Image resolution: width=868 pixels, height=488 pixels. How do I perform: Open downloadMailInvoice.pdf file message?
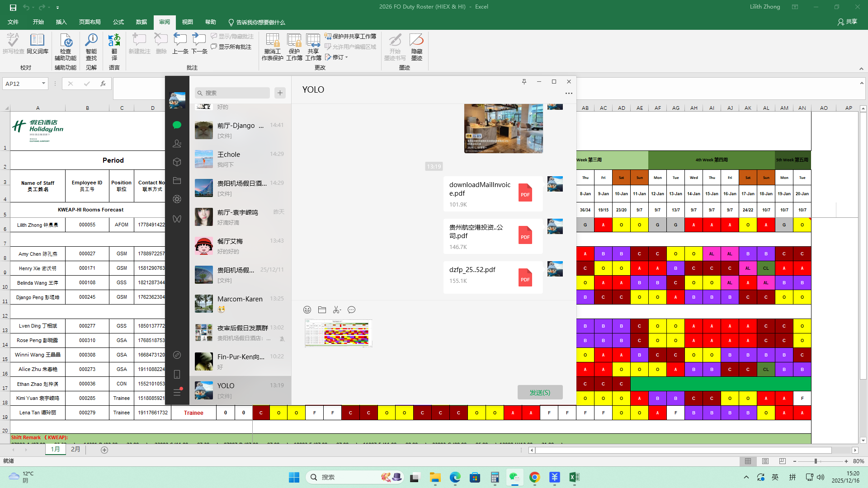[x=493, y=194]
